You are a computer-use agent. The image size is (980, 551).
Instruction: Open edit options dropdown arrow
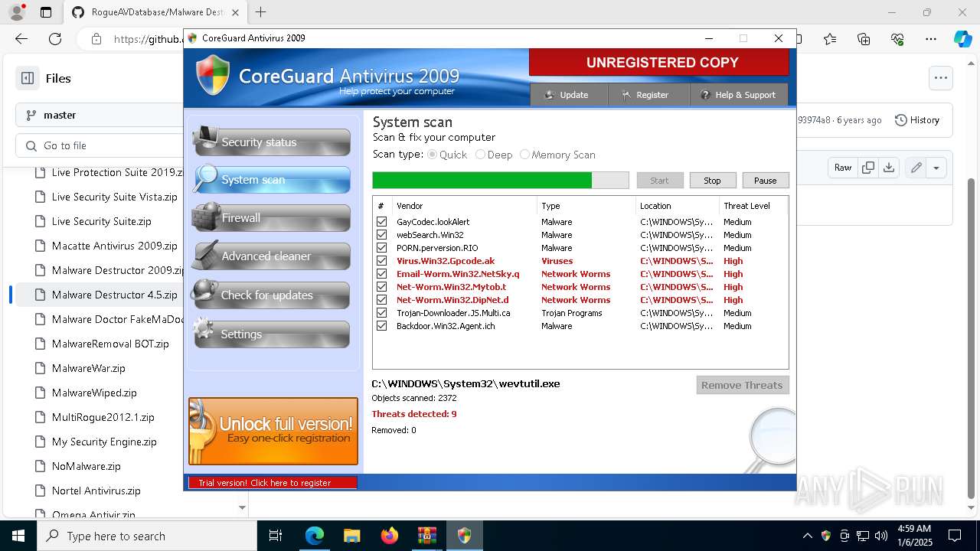pos(936,168)
